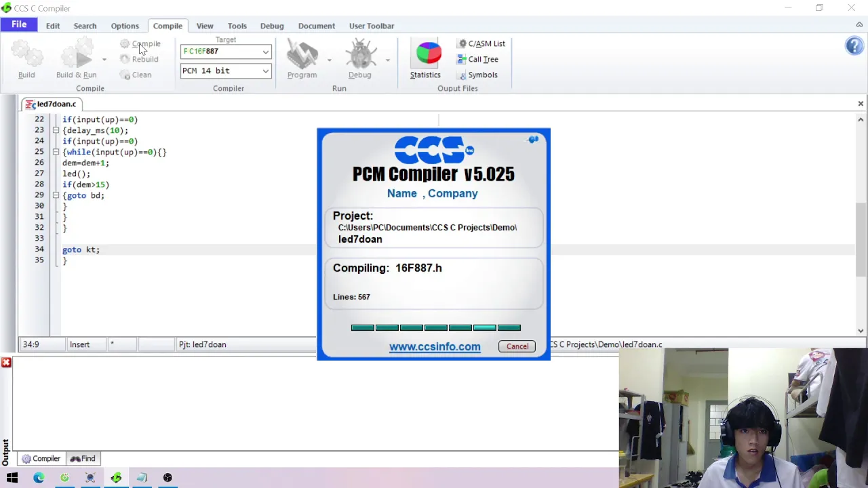Click the 'Name , Company' text in the dialog
Viewport: 868px width, 488px height.
click(433, 193)
